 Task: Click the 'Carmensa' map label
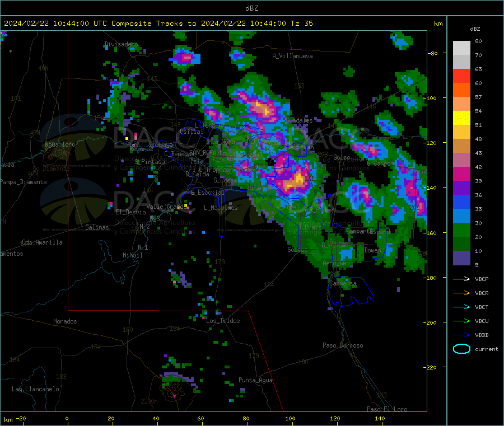[x=343, y=283]
